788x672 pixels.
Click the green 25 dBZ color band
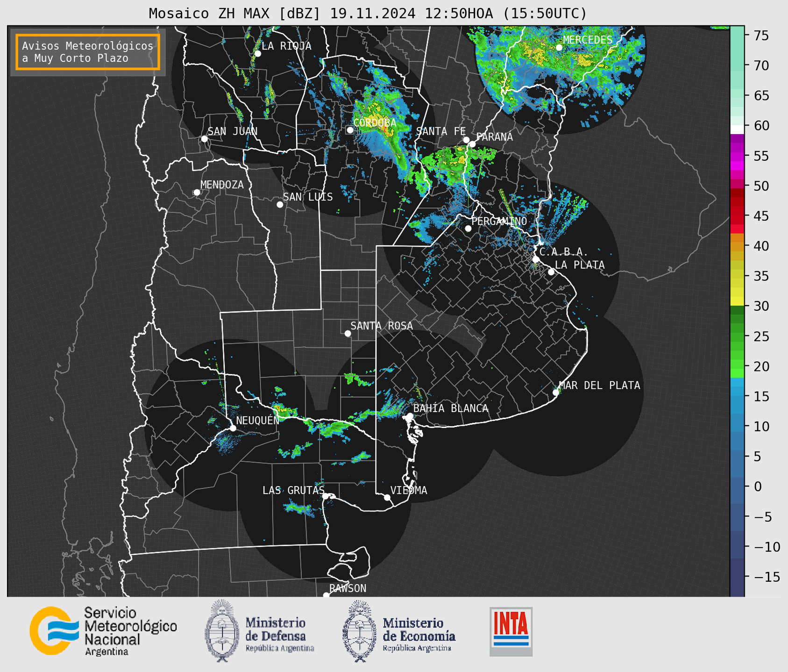pyautogui.click(x=737, y=336)
